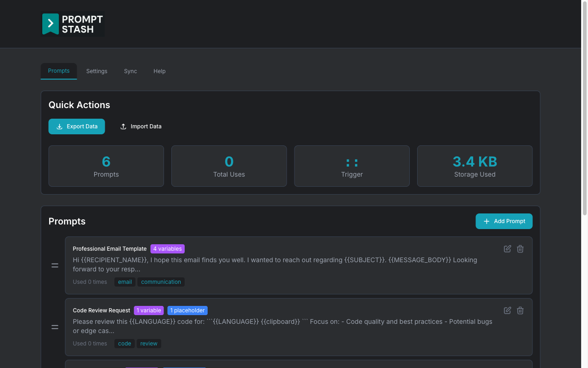The width and height of the screenshot is (588, 368).
Task: Edit the Professional Email Template prompt
Action: [507, 249]
